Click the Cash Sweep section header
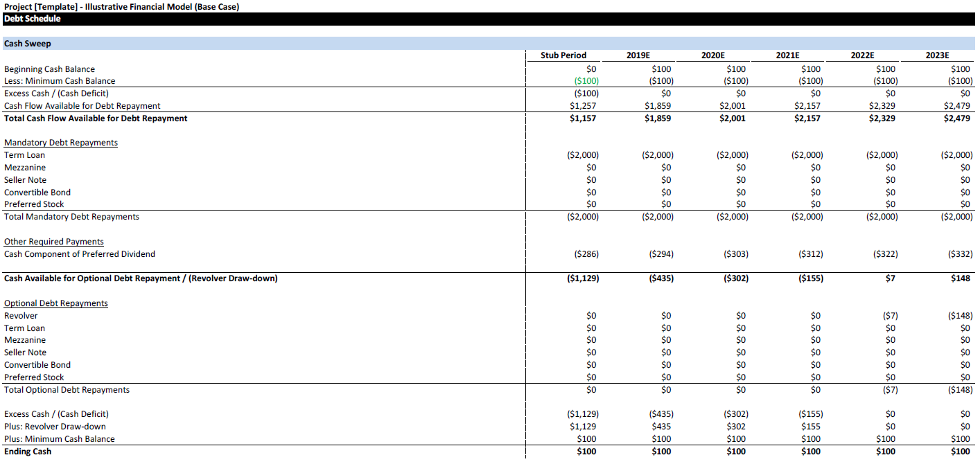This screenshot has height=464, width=980. tap(28, 44)
